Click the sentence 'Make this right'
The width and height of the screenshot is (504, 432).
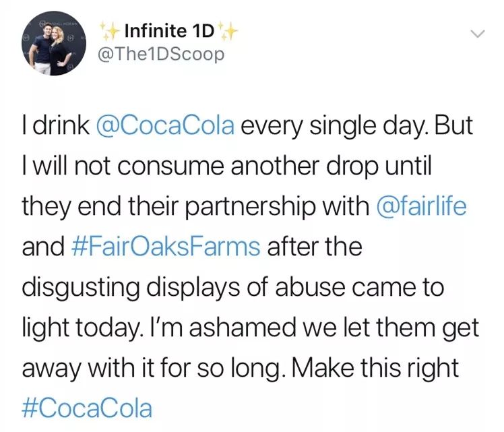(x=375, y=368)
